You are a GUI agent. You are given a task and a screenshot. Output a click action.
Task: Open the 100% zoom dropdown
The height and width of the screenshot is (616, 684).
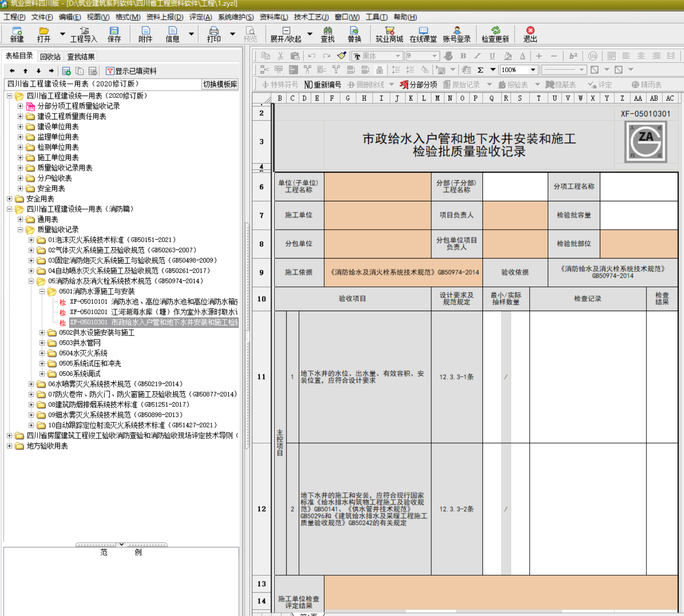tap(533, 70)
